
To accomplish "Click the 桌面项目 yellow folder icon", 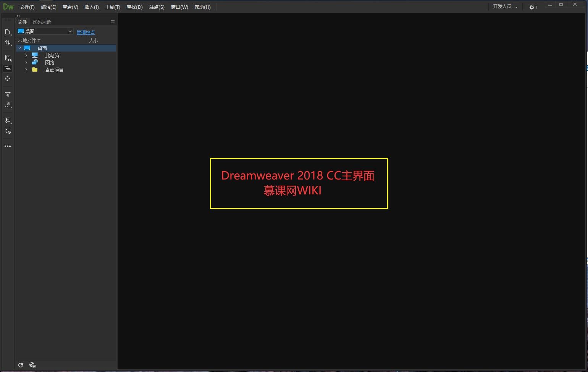I will pos(35,70).
